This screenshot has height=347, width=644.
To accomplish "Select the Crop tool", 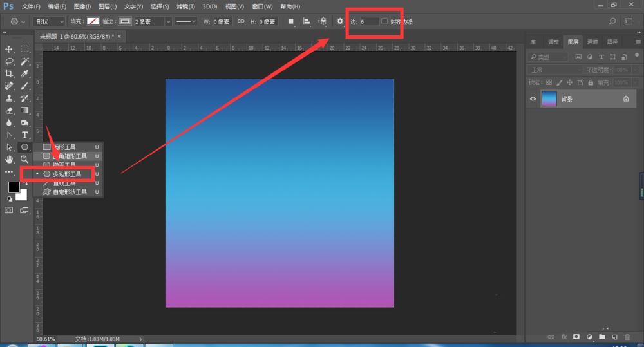I will [x=8, y=73].
